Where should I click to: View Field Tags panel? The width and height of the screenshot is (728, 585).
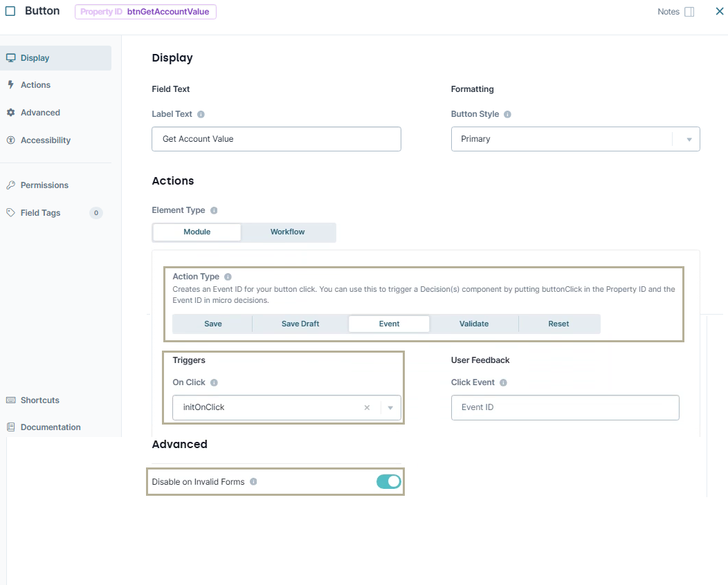pos(42,212)
